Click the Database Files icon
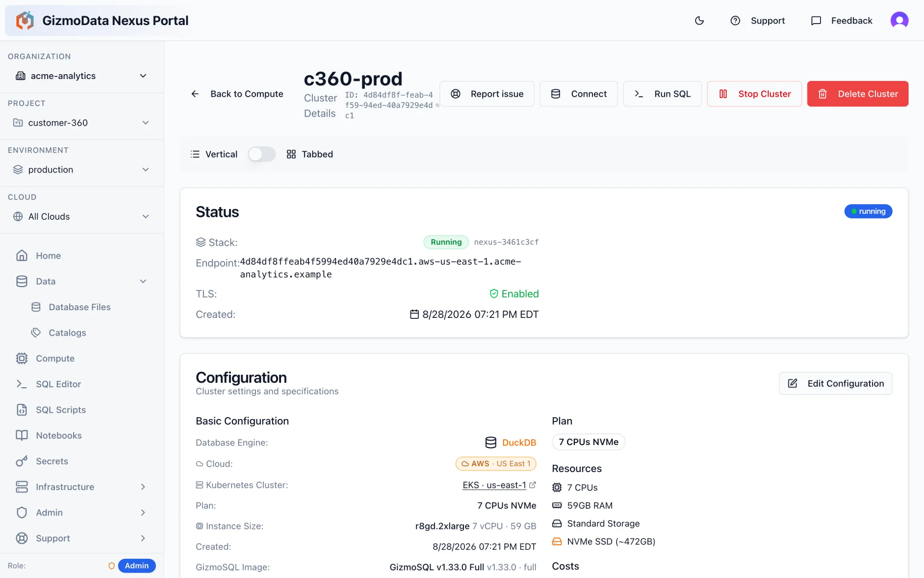 (x=36, y=307)
